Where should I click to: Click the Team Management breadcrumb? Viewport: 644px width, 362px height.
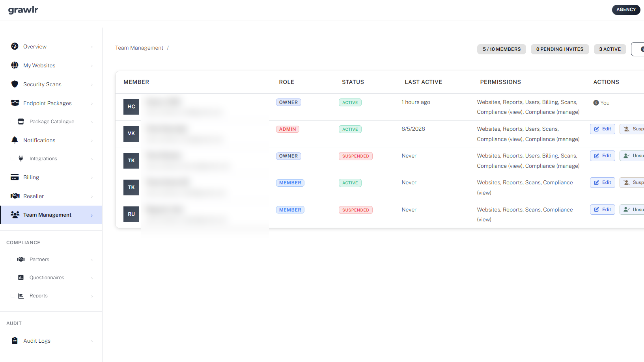pyautogui.click(x=139, y=48)
